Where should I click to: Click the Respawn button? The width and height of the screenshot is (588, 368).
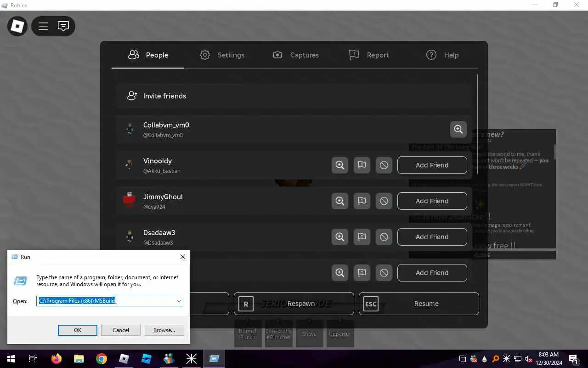tap(294, 304)
